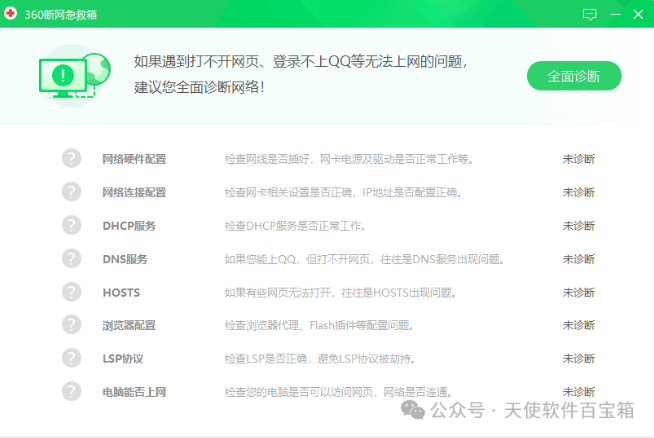Click description about DNS服务出现问题
Screen dimensions: 654x438
[364, 259]
